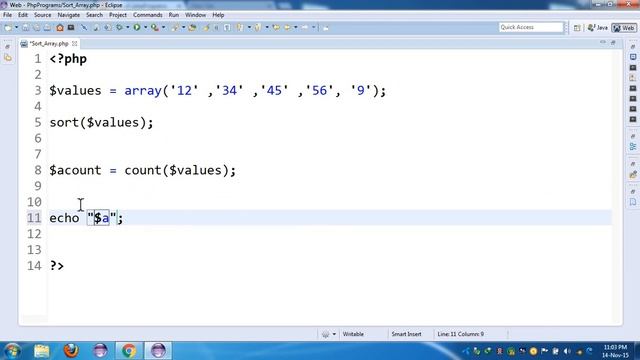Click the 'Line: 11 Column: 9' status entry
Image resolution: width=640 pixels, height=360 pixels.
pyautogui.click(x=460, y=334)
